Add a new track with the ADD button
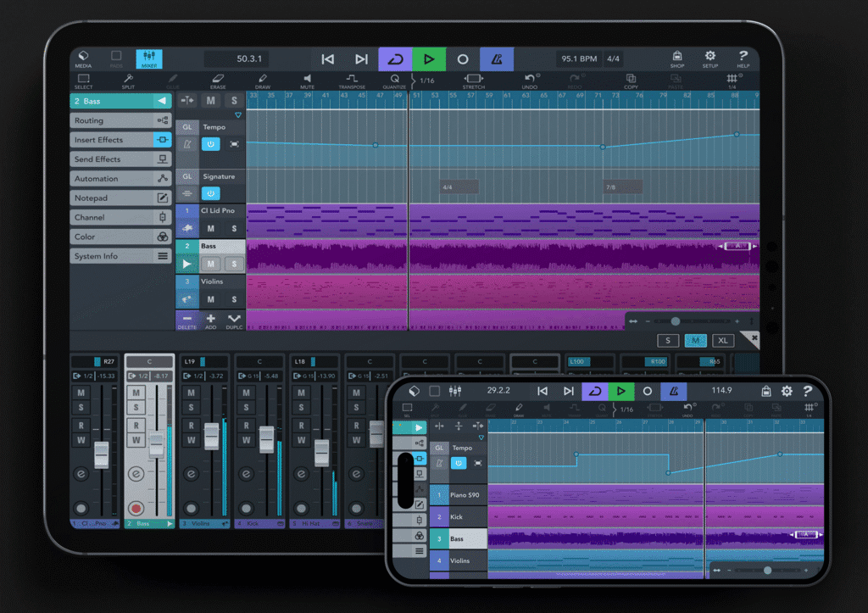Screen dimensions: 868x613 (x=210, y=322)
